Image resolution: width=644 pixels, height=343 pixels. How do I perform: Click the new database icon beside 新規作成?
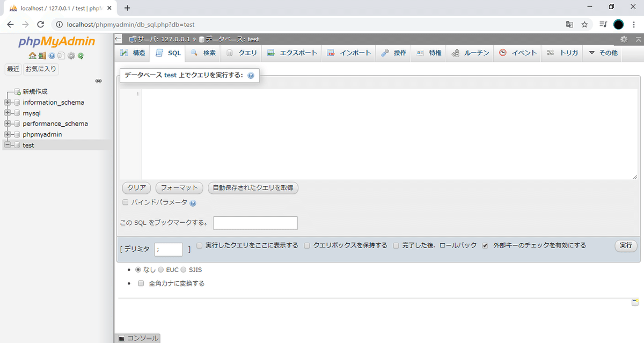click(x=18, y=92)
